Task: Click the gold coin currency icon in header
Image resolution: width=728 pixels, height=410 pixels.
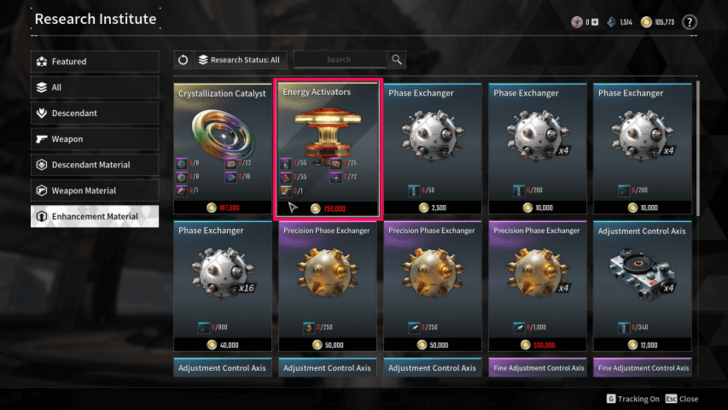Action: [646, 22]
